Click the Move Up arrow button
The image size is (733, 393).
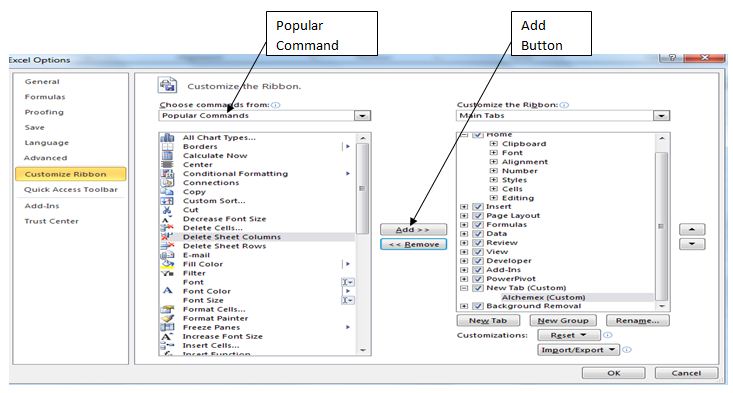tap(692, 229)
